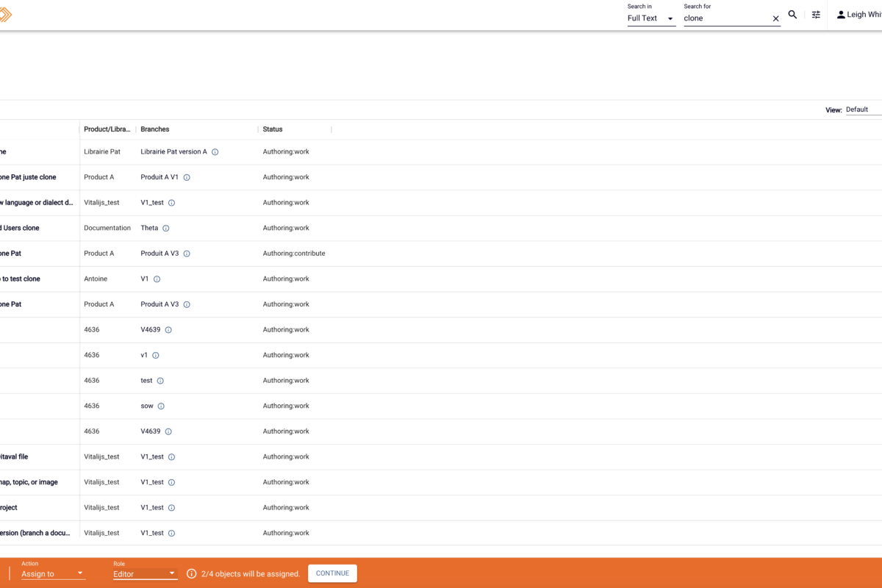The width and height of the screenshot is (882, 588).
Task: Open info icon next to Theta branch
Action: (x=166, y=228)
